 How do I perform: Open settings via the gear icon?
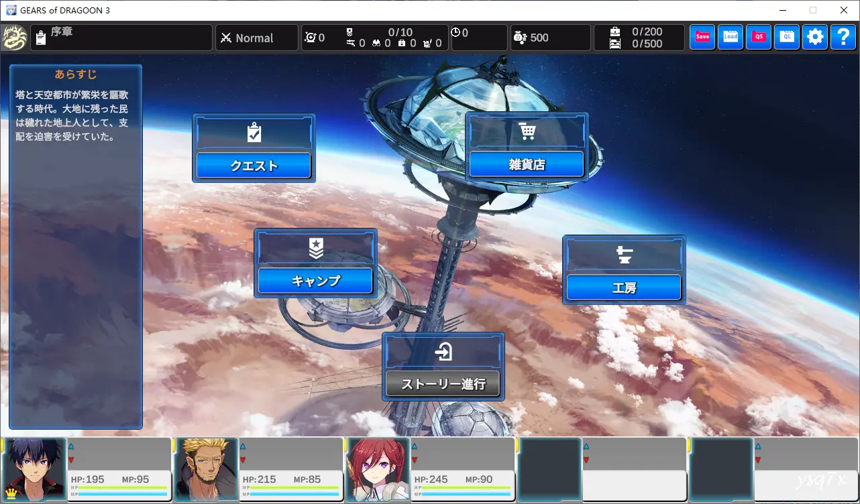[x=815, y=37]
